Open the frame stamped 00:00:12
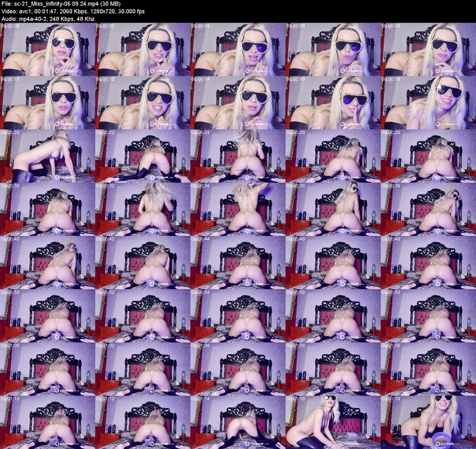Screen dimensions: 476x449 coord(143,103)
